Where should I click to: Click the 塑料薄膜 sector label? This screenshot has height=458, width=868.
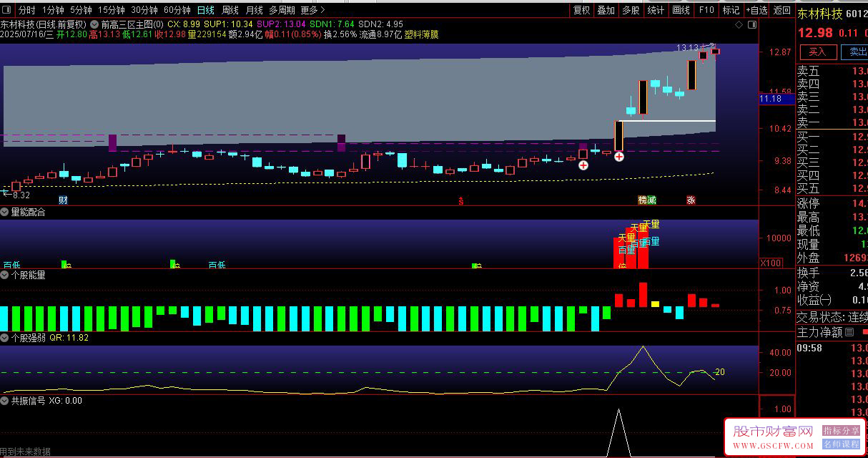422,34
